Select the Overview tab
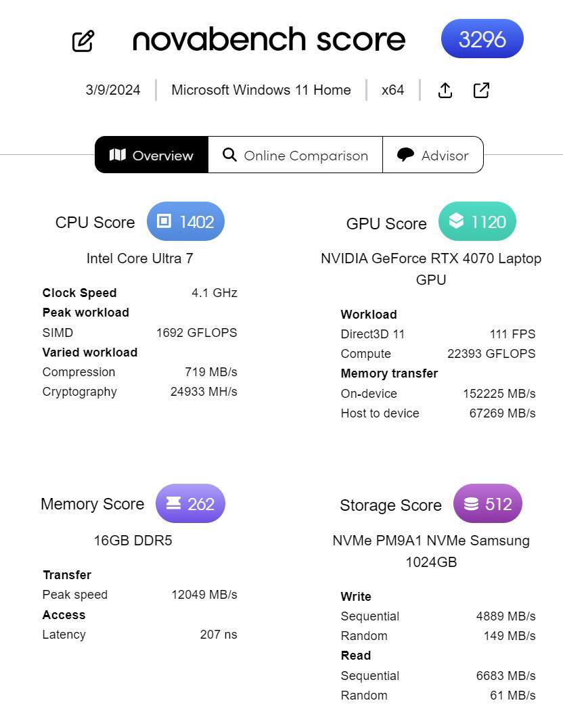563x728 pixels. [x=152, y=155]
